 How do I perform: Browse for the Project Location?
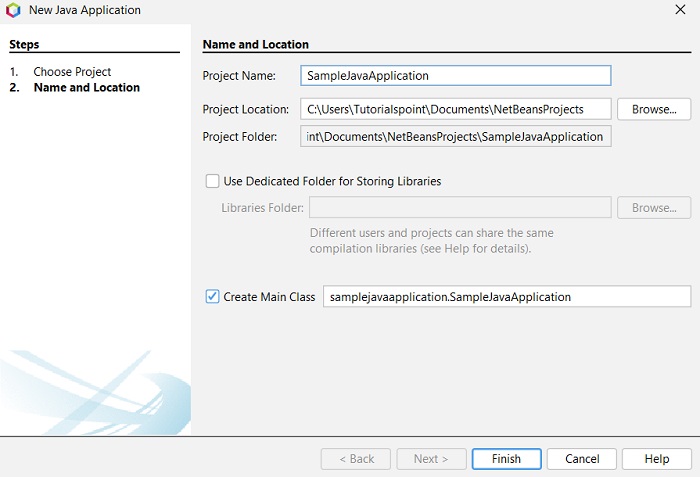coord(654,109)
